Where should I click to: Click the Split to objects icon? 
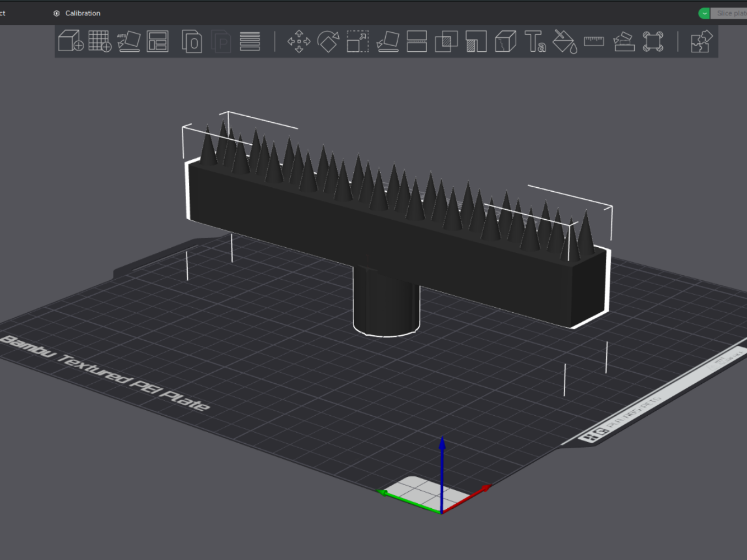[x=192, y=41]
